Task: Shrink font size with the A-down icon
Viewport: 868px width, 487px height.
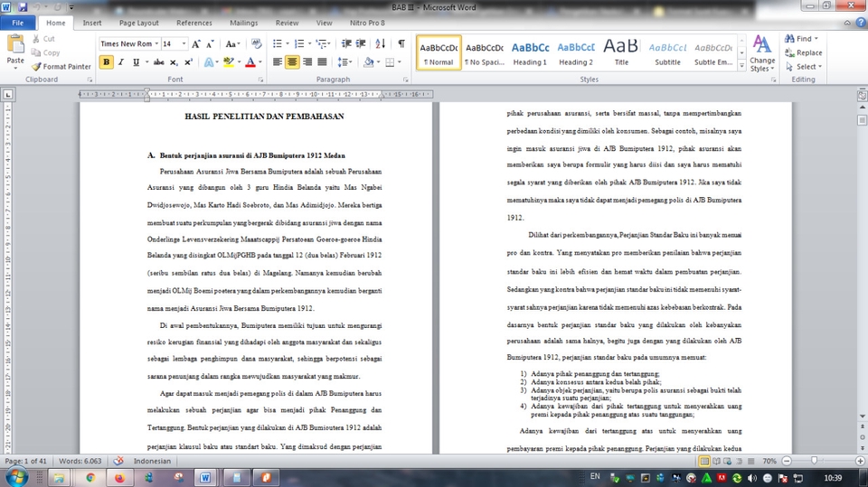Action: click(210, 43)
